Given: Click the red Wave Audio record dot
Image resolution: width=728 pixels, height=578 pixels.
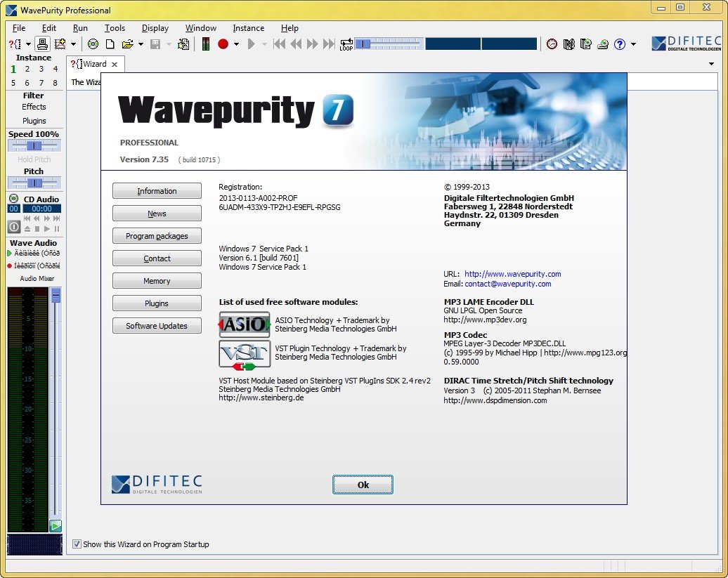Looking at the screenshot, I should tap(9, 265).
